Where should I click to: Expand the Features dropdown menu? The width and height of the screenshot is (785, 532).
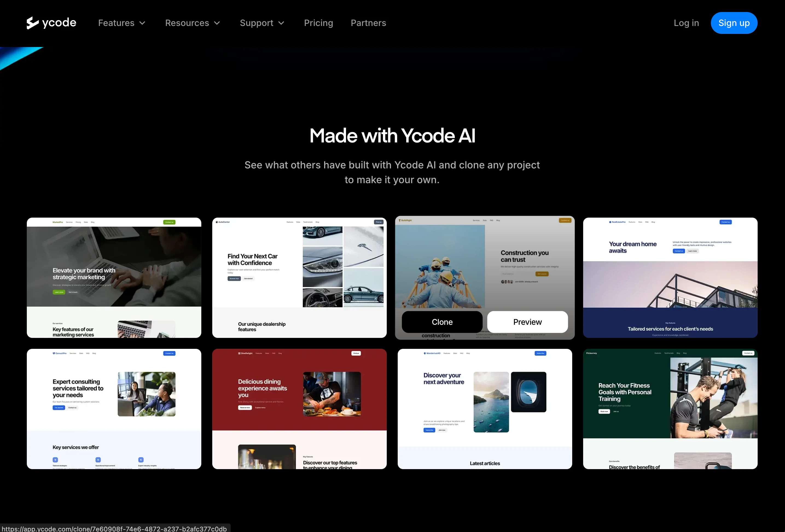pyautogui.click(x=122, y=23)
